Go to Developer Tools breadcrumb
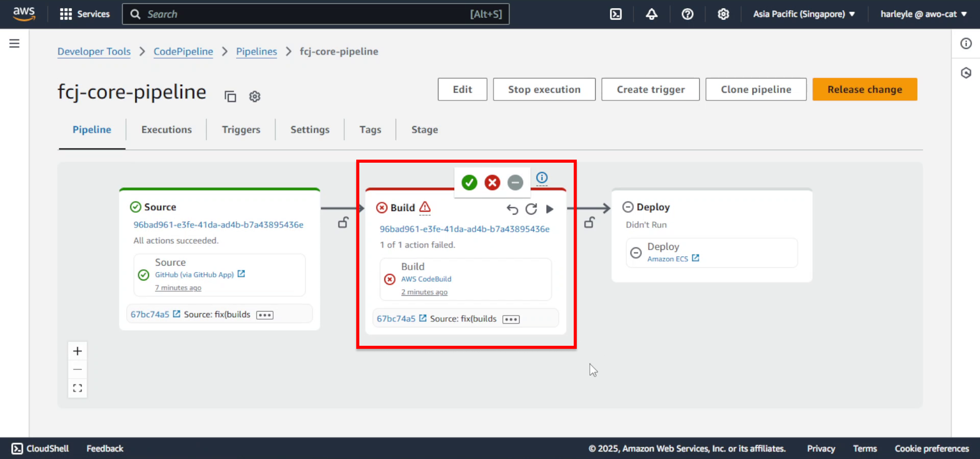Image resolution: width=980 pixels, height=459 pixels. coord(94,52)
